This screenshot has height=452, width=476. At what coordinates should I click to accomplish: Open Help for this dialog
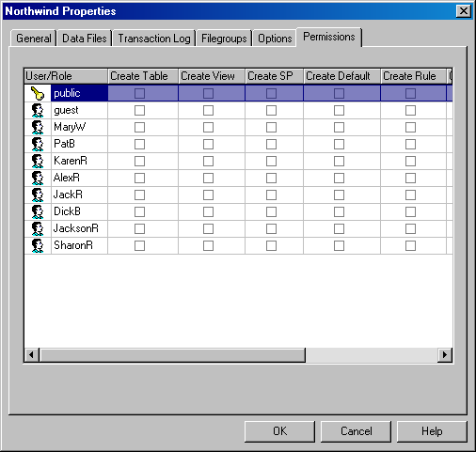coord(432,431)
